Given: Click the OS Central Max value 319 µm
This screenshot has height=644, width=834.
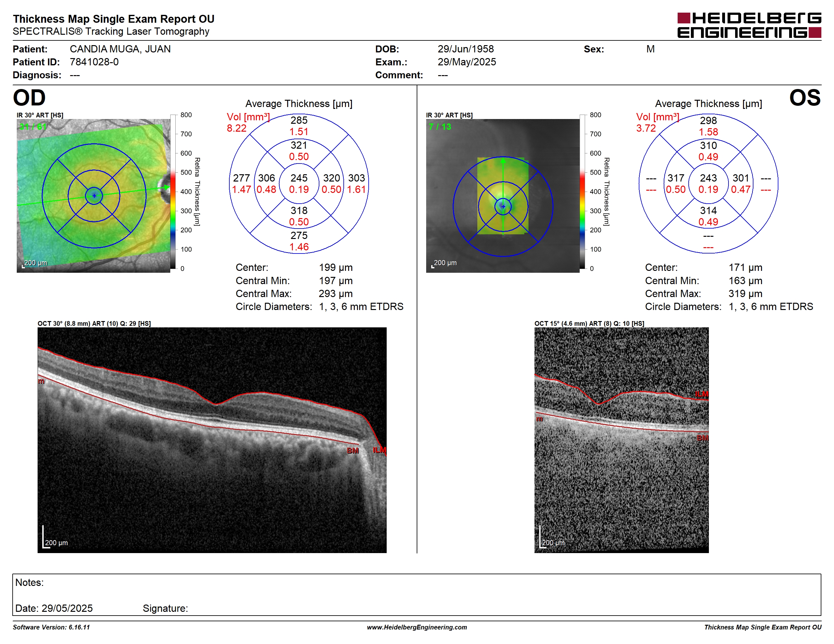Looking at the screenshot, I should (746, 294).
